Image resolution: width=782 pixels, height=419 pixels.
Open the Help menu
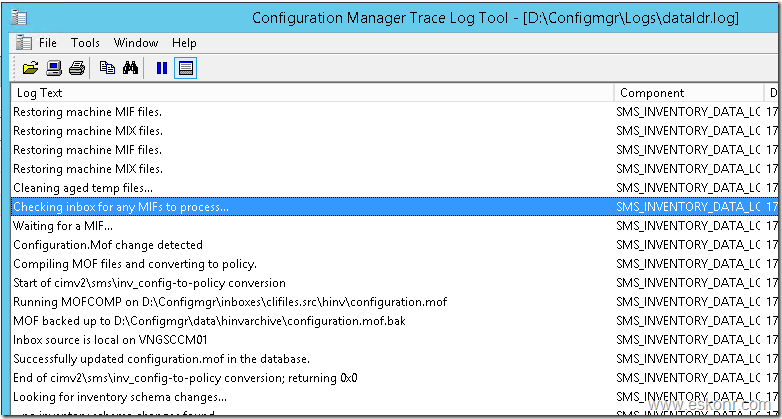184,43
